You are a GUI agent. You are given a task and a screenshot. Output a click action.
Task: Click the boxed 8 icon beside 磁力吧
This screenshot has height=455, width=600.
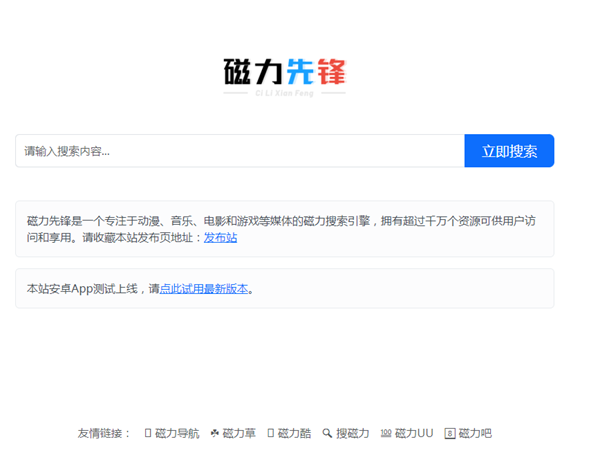point(450,434)
